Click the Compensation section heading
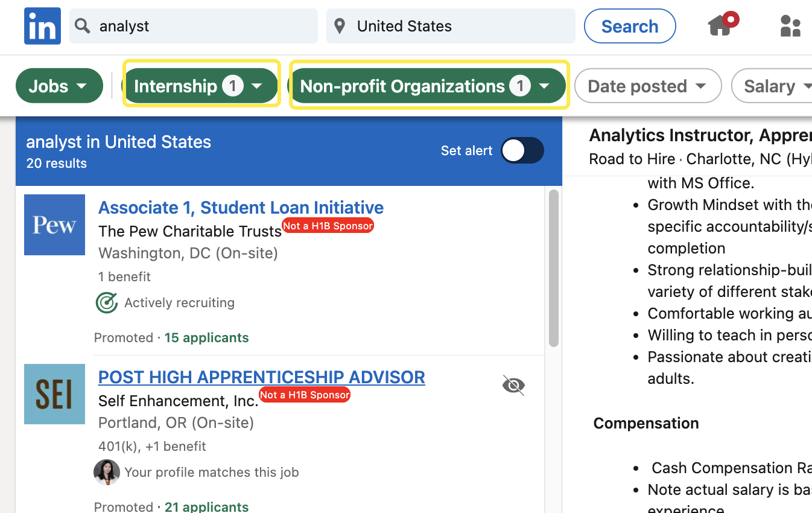Screen dimensions: 812x513 646,423
